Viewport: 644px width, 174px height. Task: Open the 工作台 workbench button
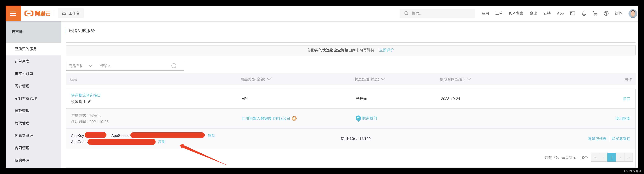[x=71, y=13]
